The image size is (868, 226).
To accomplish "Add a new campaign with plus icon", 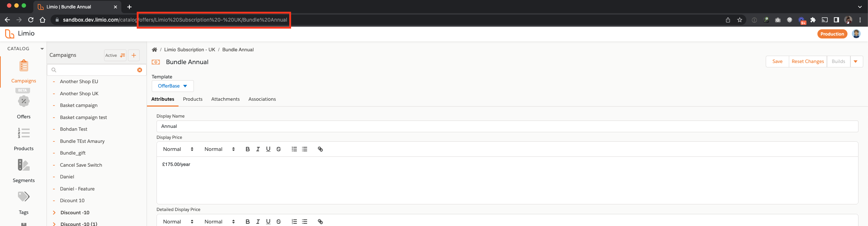I will (x=134, y=55).
